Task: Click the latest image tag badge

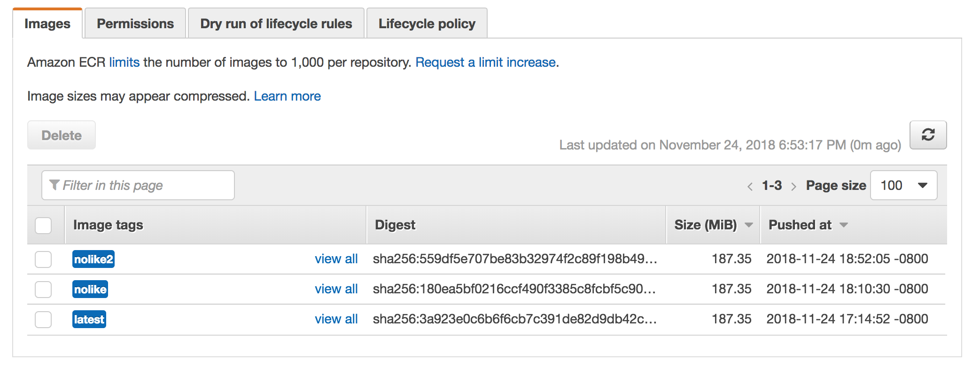Action: click(x=89, y=319)
